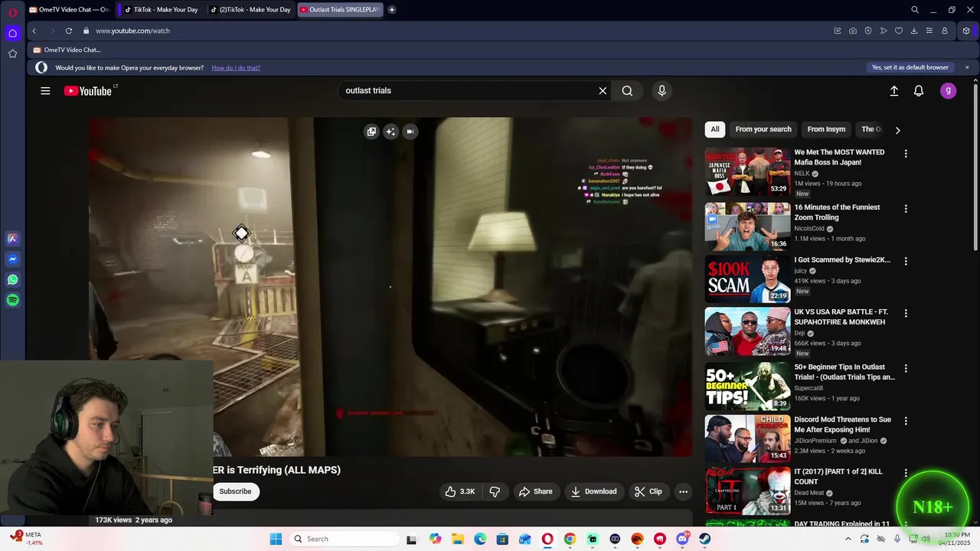Click video overlay next-track icon
Viewport: 980px width, 551px height.
point(410,132)
